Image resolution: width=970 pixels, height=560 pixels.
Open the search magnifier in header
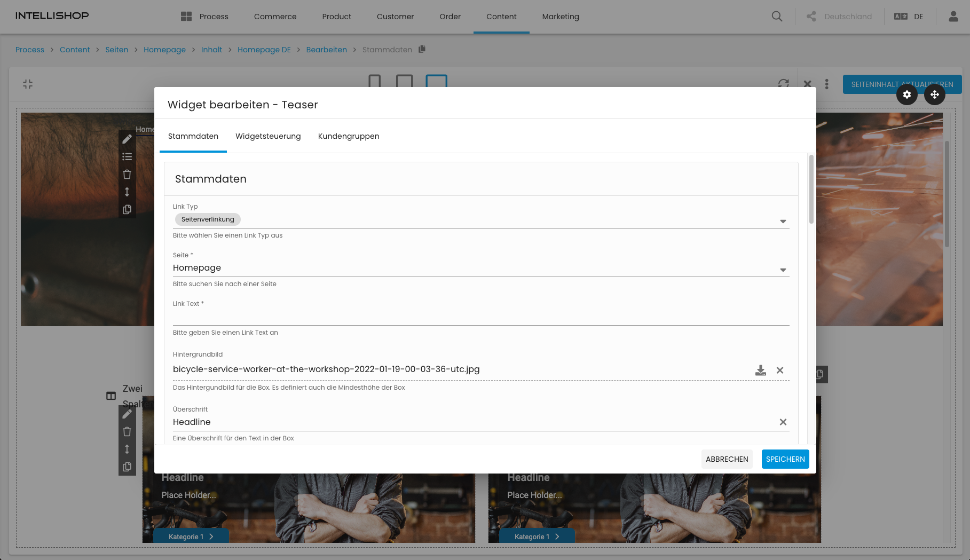(777, 17)
